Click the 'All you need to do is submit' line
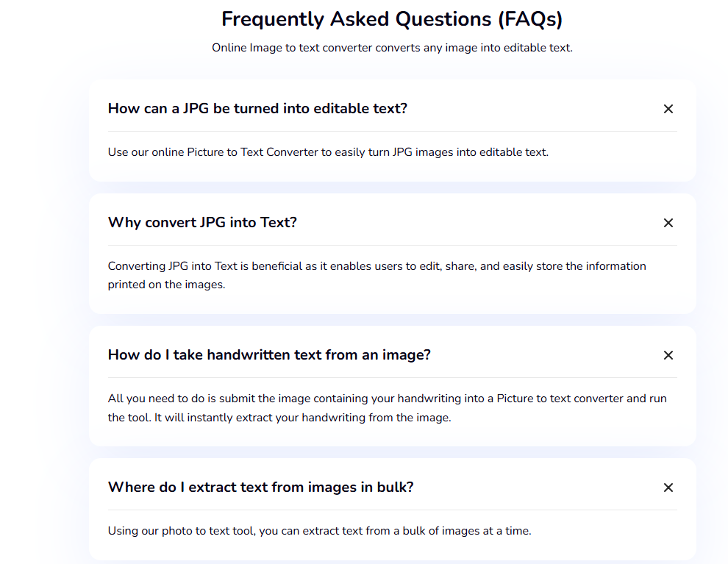Image resolution: width=728 pixels, height=564 pixels. click(387, 399)
